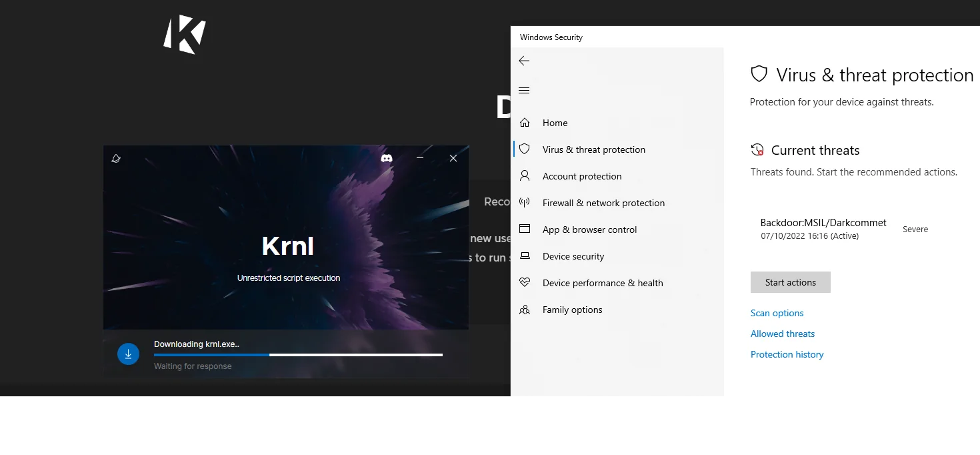Open notification bell in Krnl installer
Image resolution: width=980 pixels, height=455 pixels.
coord(116,158)
